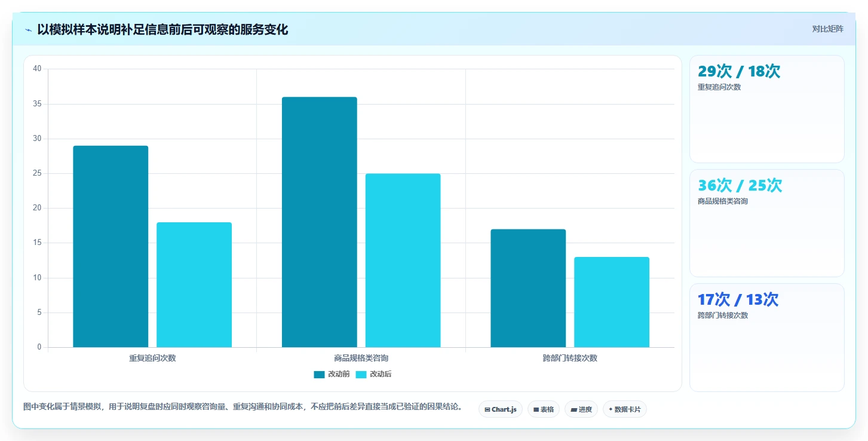The height and width of the screenshot is (441, 868).
Task: Click the 改动前 bar for 商品规格类咨询
Action: pyautogui.click(x=320, y=222)
